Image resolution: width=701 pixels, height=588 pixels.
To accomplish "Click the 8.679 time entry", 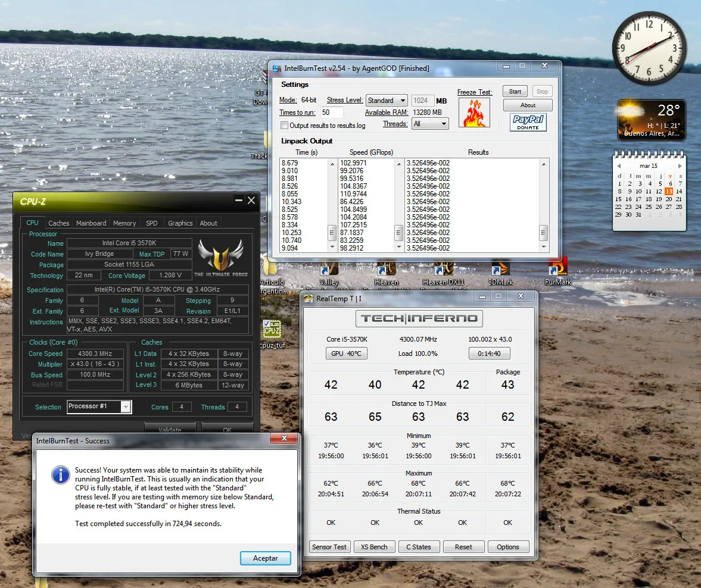I will point(289,162).
